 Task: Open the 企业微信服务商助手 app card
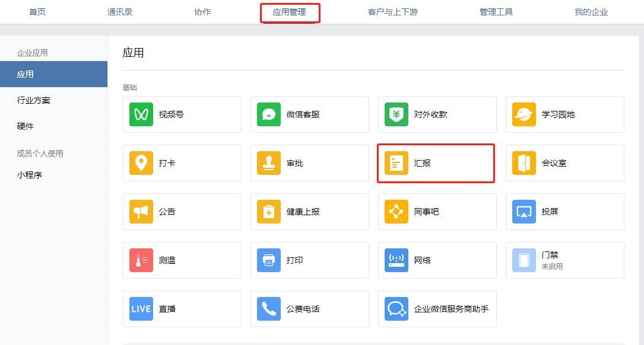[x=437, y=309]
